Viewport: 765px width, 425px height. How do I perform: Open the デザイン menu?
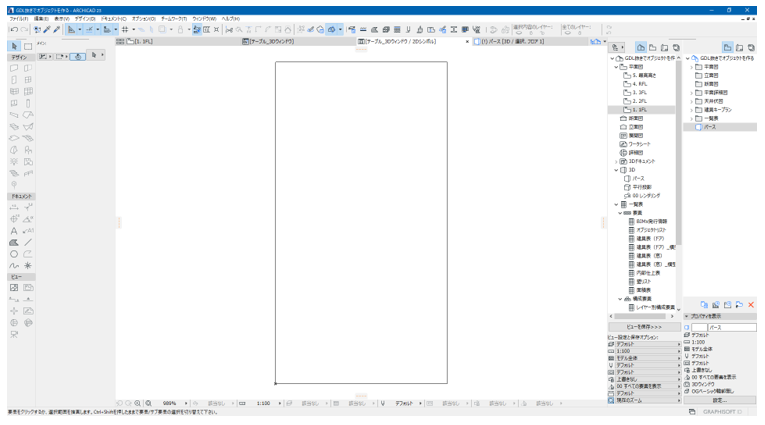pos(85,19)
